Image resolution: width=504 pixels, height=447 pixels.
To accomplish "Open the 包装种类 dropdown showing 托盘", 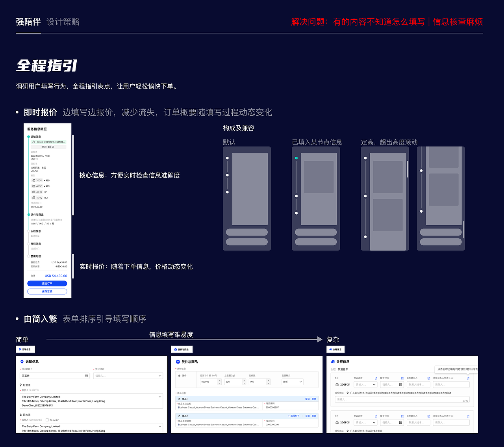I will click(x=292, y=382).
